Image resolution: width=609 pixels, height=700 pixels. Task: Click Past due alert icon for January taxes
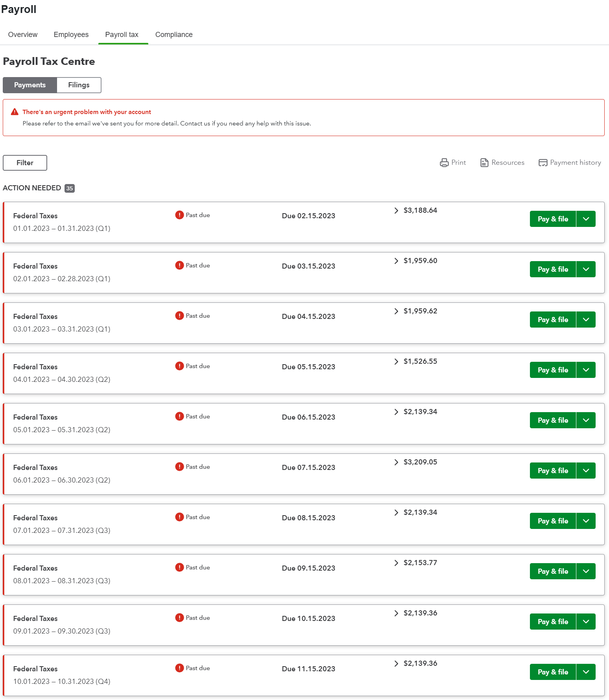click(x=179, y=215)
